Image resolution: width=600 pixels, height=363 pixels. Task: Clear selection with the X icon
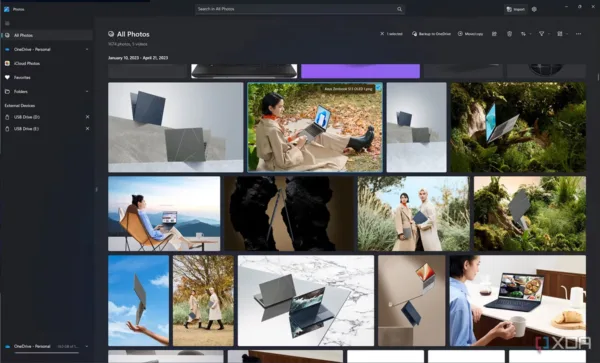[x=382, y=34]
